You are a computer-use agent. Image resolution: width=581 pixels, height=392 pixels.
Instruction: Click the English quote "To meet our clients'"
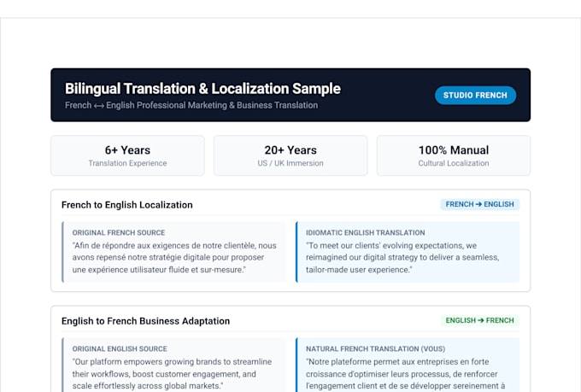(x=402, y=258)
